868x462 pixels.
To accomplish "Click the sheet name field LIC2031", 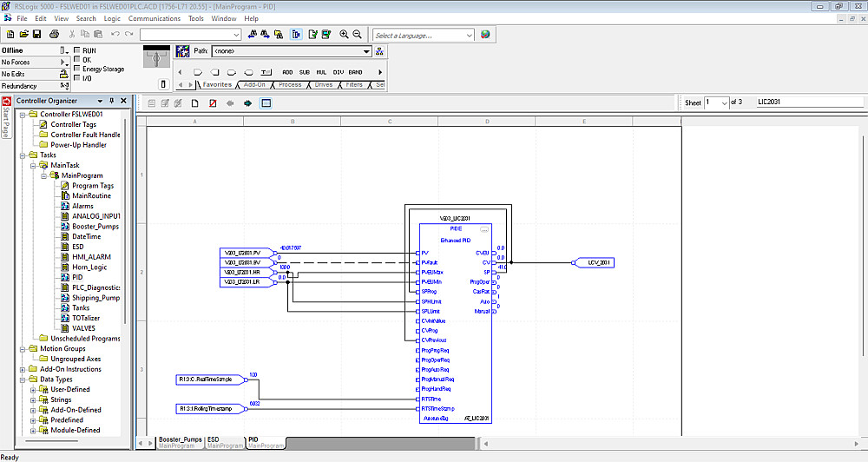I will 809,102.
